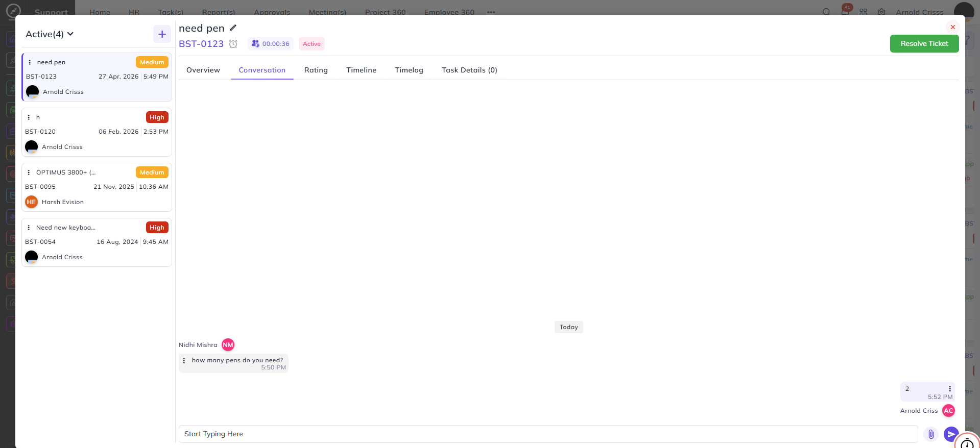Screen dimensions: 980x448
Task: Select the BST-0120 ticket card
Action: point(97,132)
